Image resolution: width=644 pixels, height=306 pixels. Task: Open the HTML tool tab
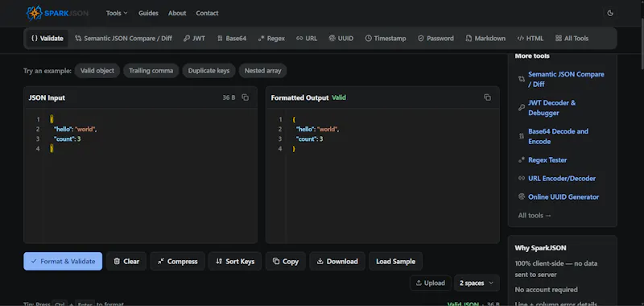coord(530,39)
